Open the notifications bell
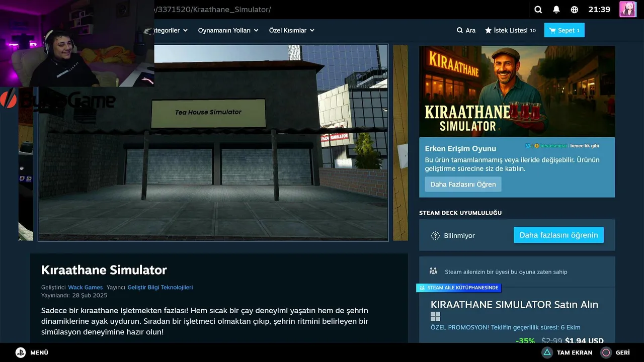Image resolution: width=644 pixels, height=362 pixels. (x=556, y=10)
